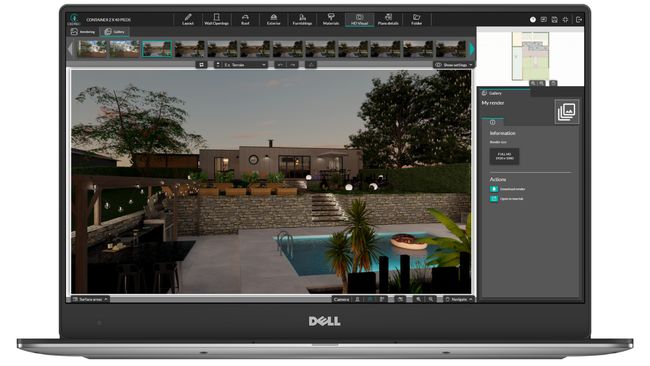Select the first daytime render thumbnail
650x366 pixels.
click(x=92, y=49)
